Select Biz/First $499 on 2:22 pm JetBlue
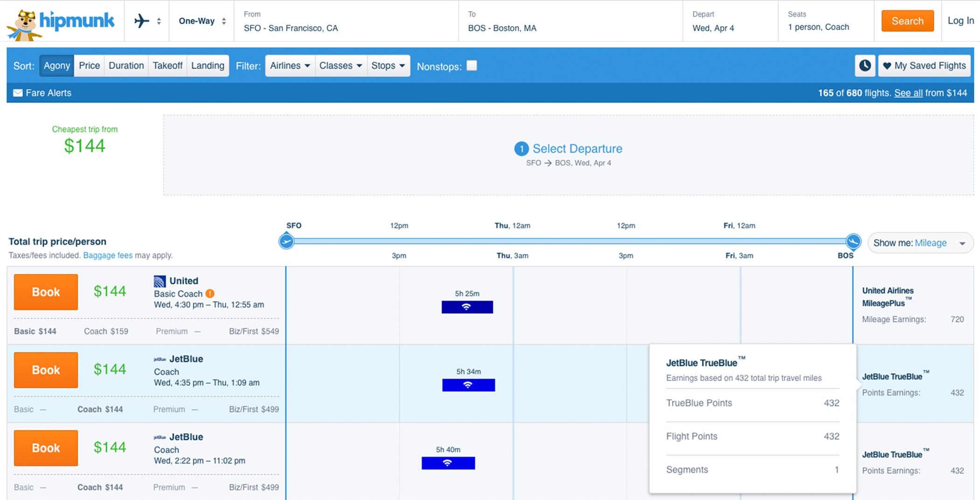 [254, 487]
